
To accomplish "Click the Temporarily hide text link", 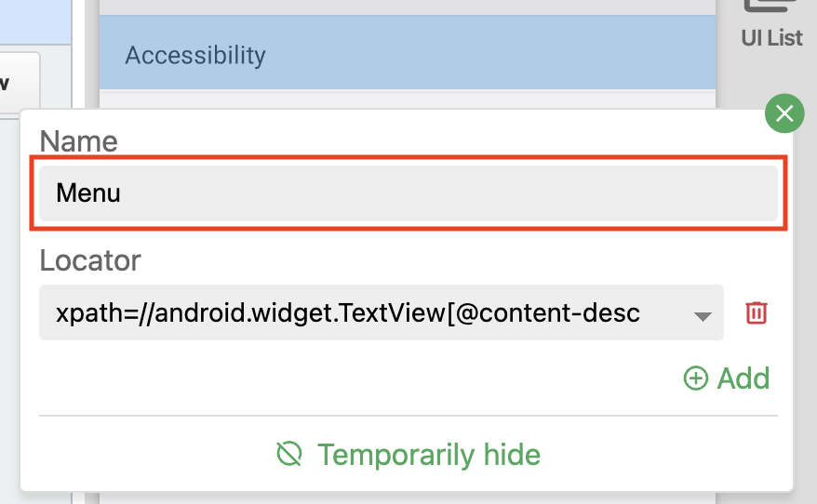I will click(x=428, y=455).
